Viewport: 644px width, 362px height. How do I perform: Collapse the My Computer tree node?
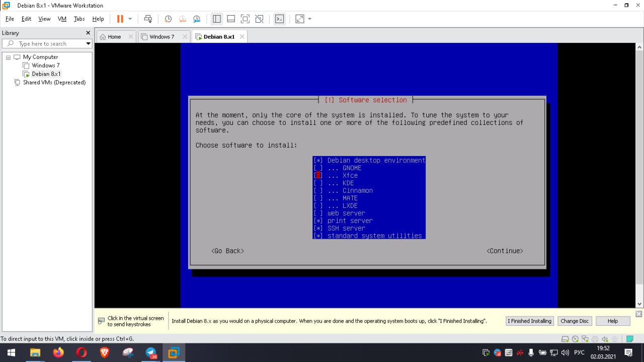[8, 57]
